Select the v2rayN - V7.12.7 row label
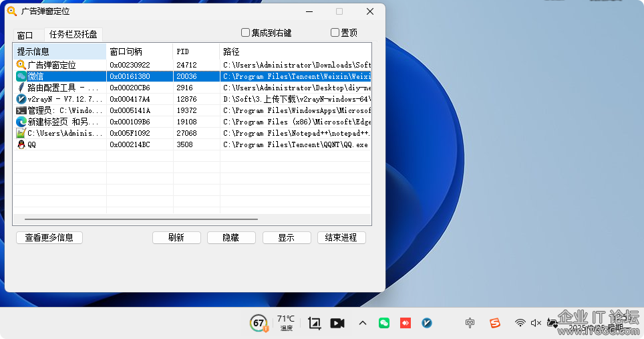Screen dimensions: 644x339 (65, 99)
